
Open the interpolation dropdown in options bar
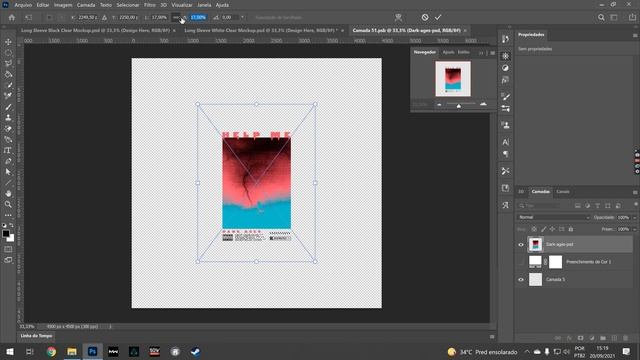[x=242, y=18]
